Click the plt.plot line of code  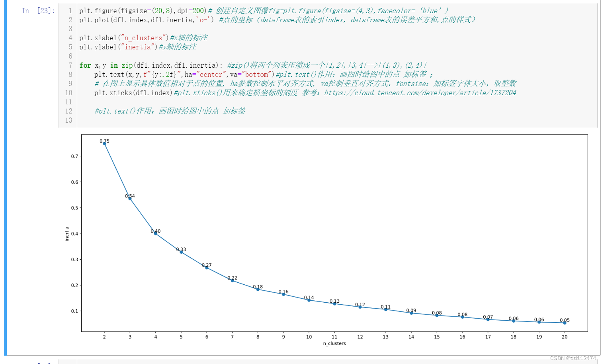tap(277, 20)
